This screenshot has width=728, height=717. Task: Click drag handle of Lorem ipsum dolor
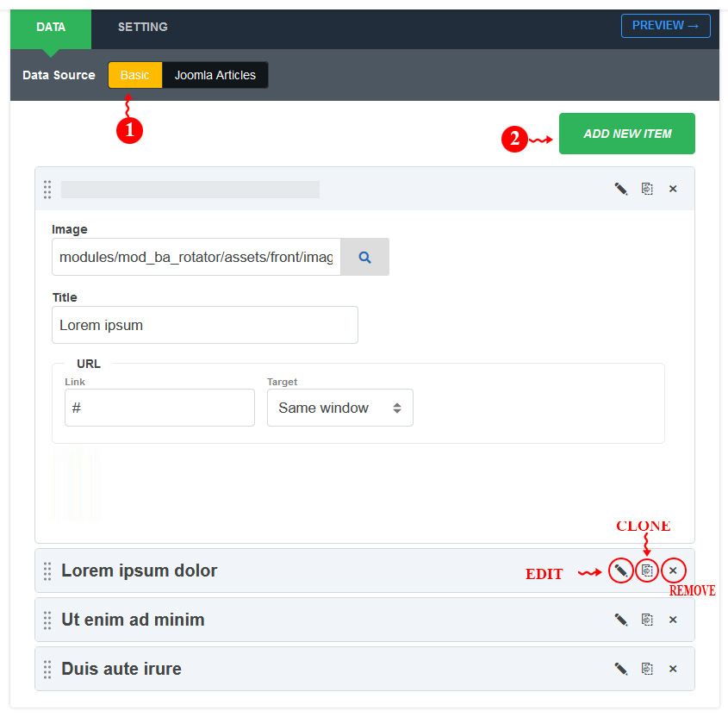(x=47, y=571)
